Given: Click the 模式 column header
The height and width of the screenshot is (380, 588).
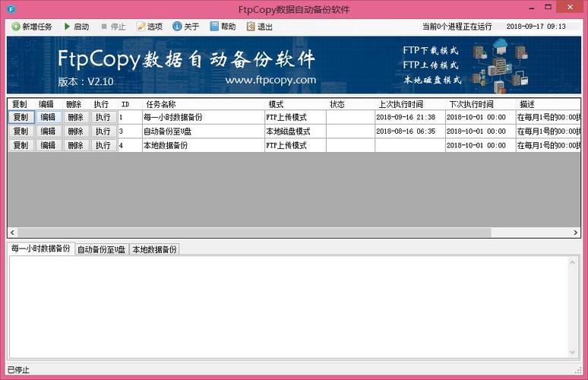Looking at the screenshot, I should point(295,104).
